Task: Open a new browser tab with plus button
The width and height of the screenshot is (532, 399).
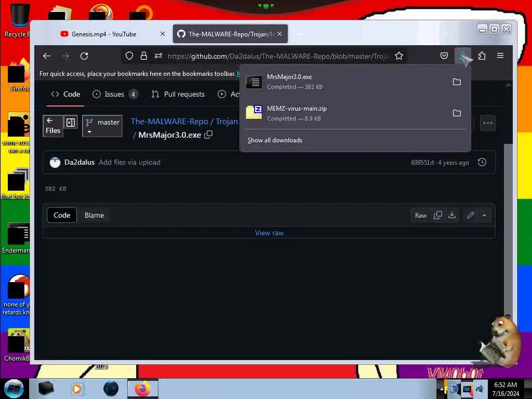Action: click(300, 34)
